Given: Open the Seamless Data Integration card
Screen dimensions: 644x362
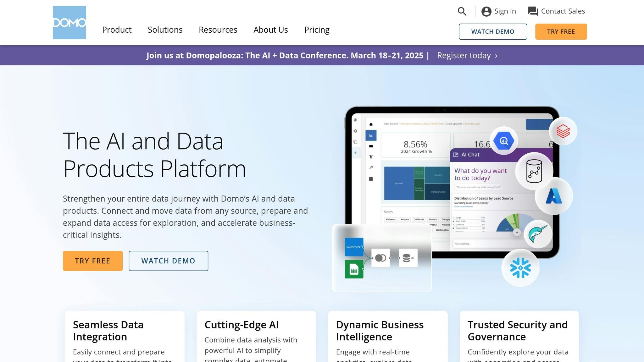Looking at the screenshot, I should pos(125,336).
